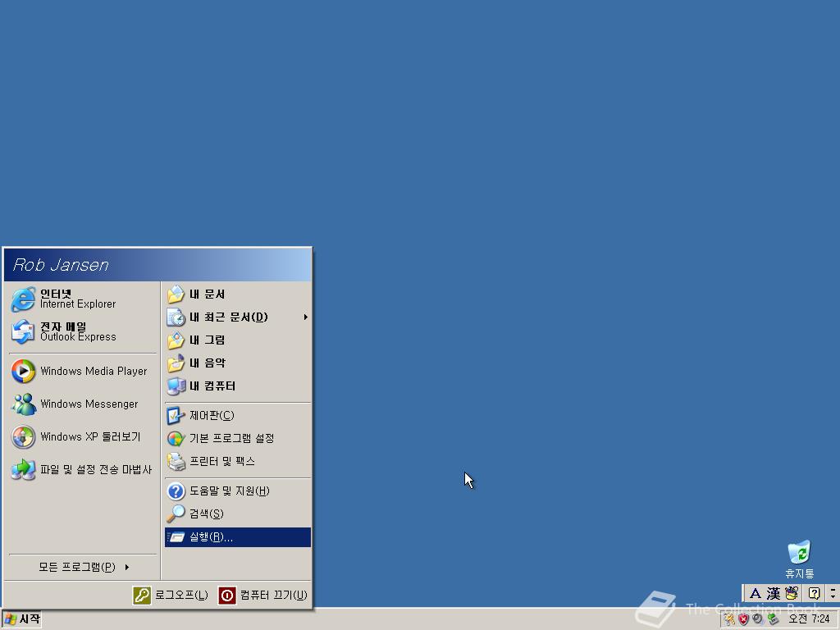Open 제어판 control panel
Screen dimensions: 840x630
pos(238,416)
